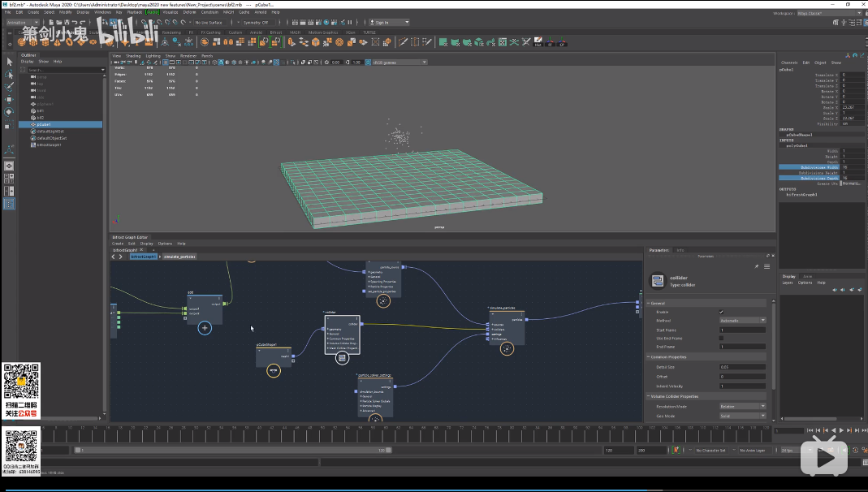Select the Rotate tool in the toolbox
868x492 pixels.
[x=9, y=111]
